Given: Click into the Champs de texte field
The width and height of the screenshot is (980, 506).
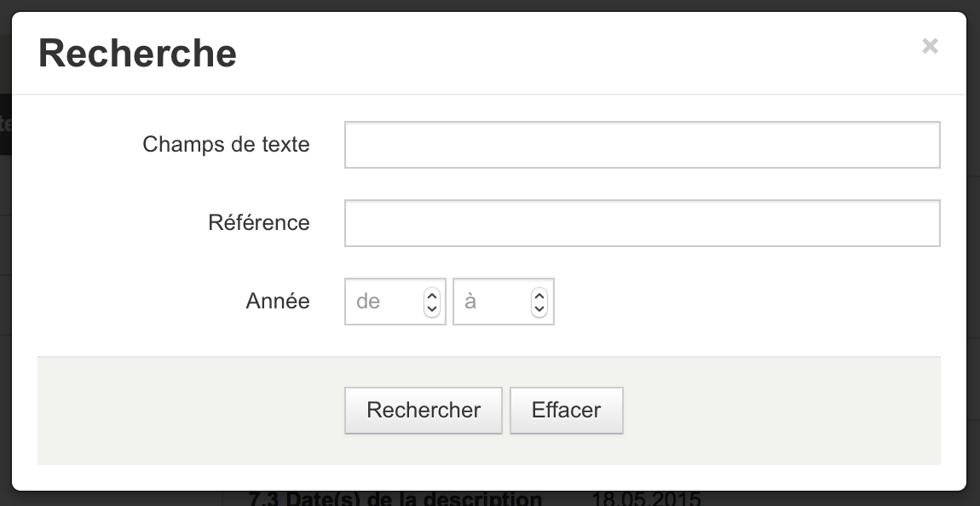Looking at the screenshot, I should point(642,145).
